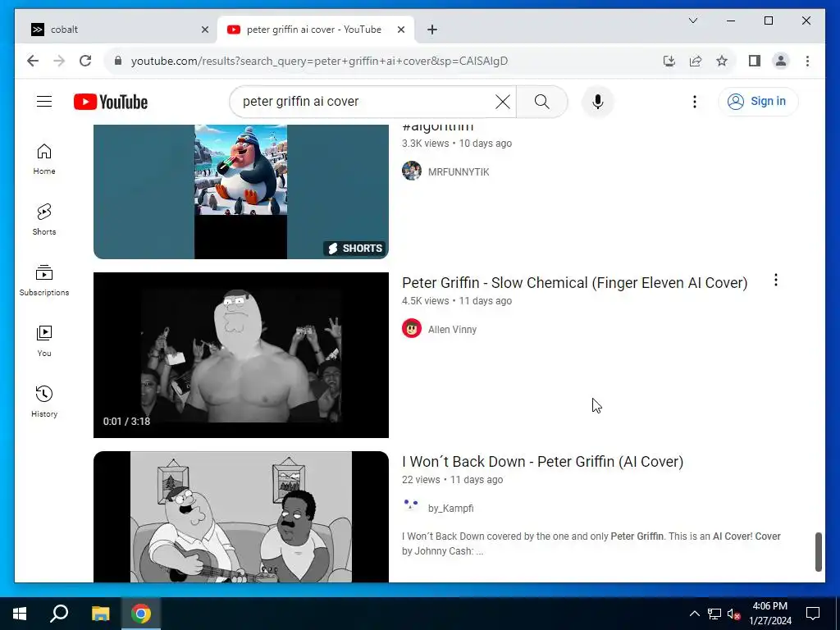Open Windows taskbar search

[x=59, y=614]
